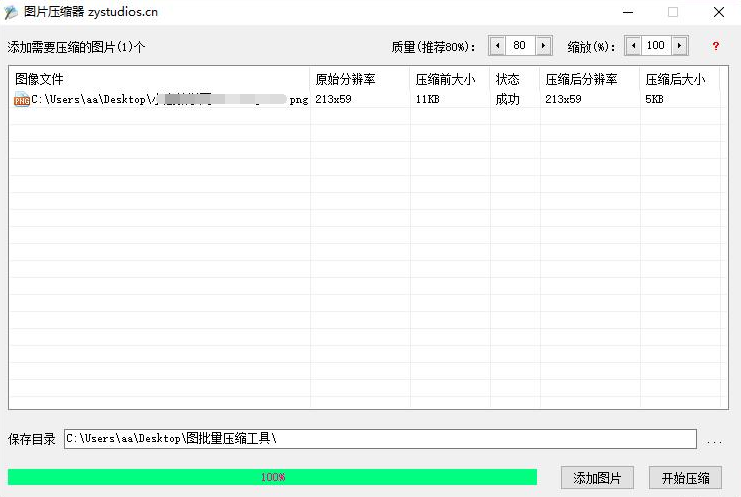Click the 添加图片 button
This screenshot has height=497, width=741.
click(x=597, y=478)
